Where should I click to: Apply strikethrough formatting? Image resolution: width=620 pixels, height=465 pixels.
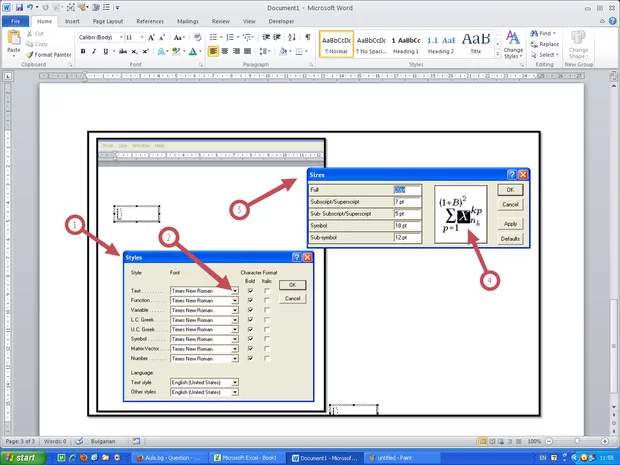point(123,51)
